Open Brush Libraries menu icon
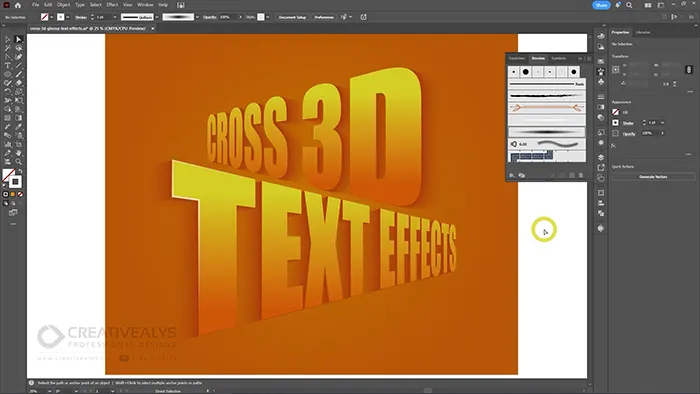 [x=512, y=175]
